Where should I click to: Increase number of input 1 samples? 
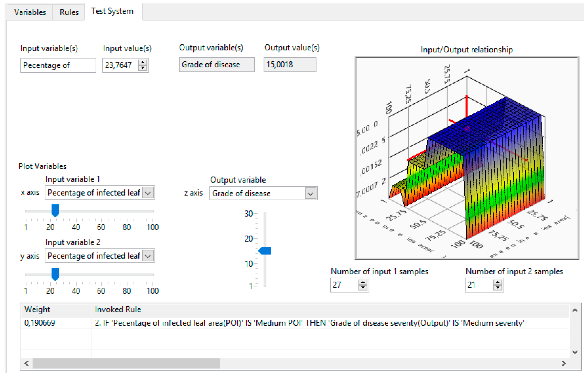363,282
